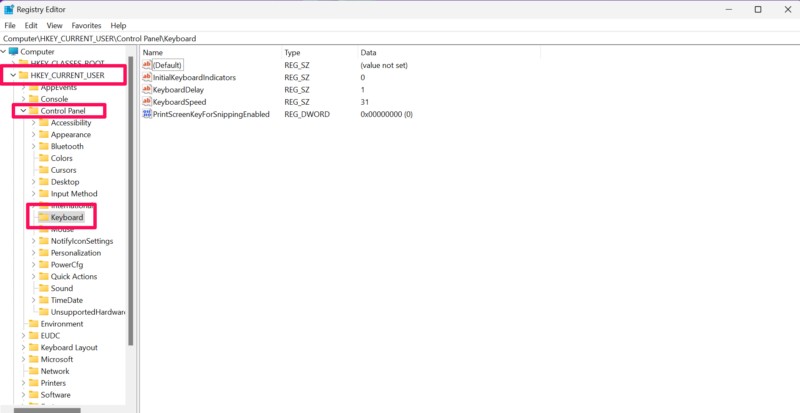
Task: Collapse the HKEY_CURRENT_USER tree node
Action: tap(12, 75)
